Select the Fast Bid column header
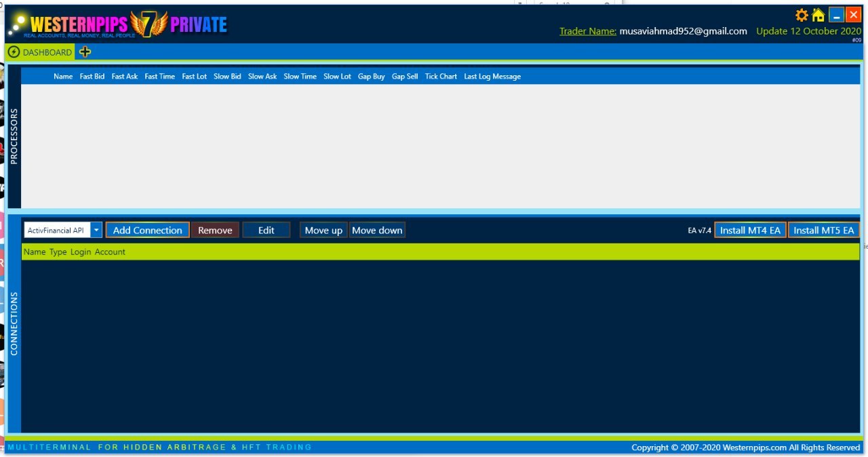The image size is (868, 457). point(92,77)
